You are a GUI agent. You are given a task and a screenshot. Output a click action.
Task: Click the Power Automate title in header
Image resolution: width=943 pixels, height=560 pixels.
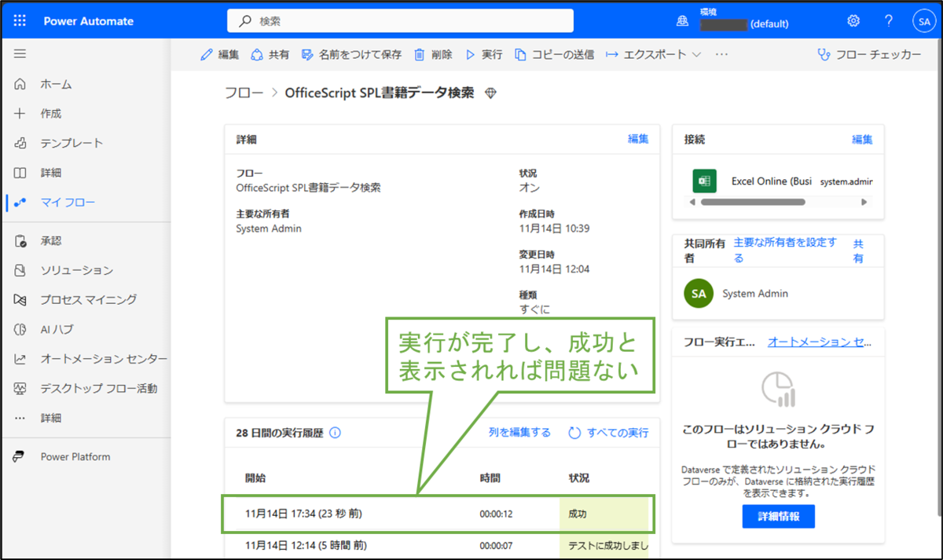(x=89, y=21)
